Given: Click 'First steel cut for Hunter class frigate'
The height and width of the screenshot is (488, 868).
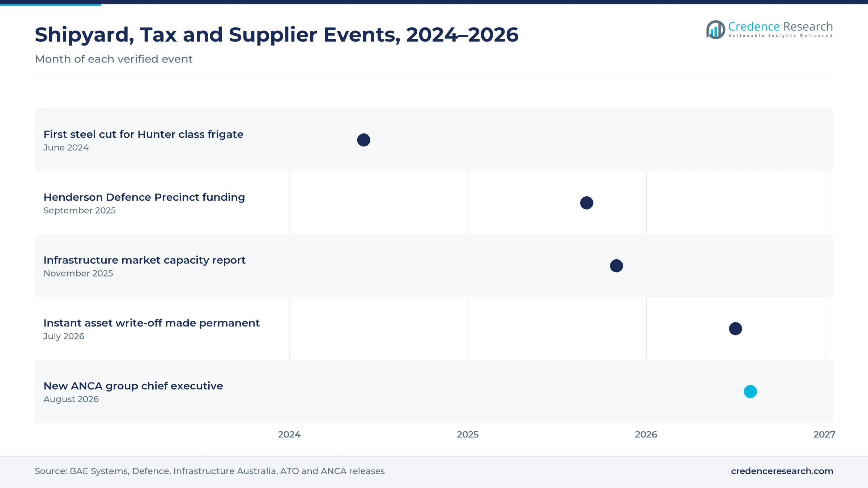Looking at the screenshot, I should [143, 134].
